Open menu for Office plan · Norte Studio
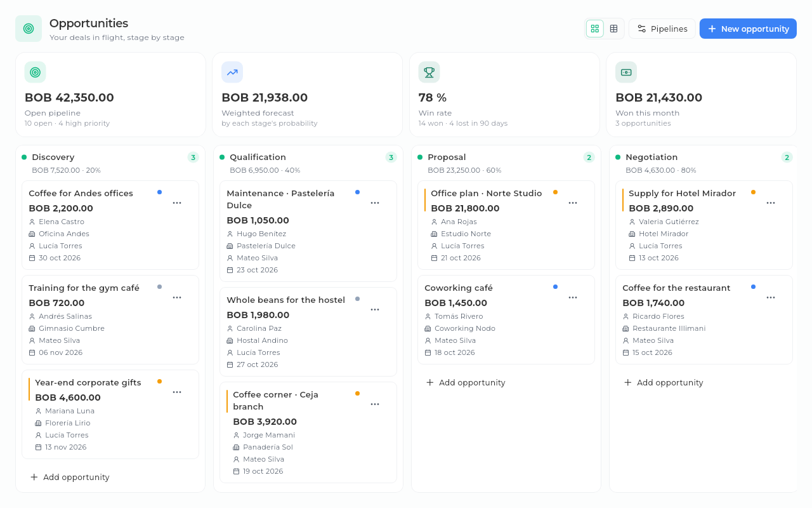The image size is (812, 508). tap(573, 203)
